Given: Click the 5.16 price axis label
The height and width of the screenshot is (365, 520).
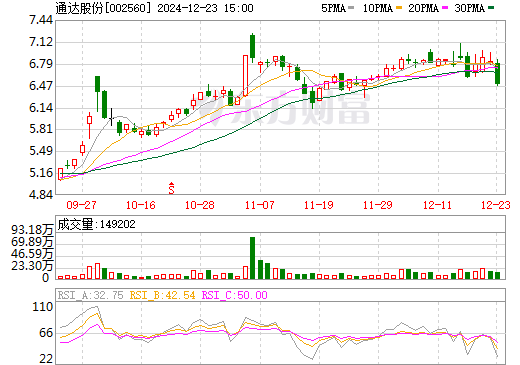Looking at the screenshot, I should (x=41, y=173).
